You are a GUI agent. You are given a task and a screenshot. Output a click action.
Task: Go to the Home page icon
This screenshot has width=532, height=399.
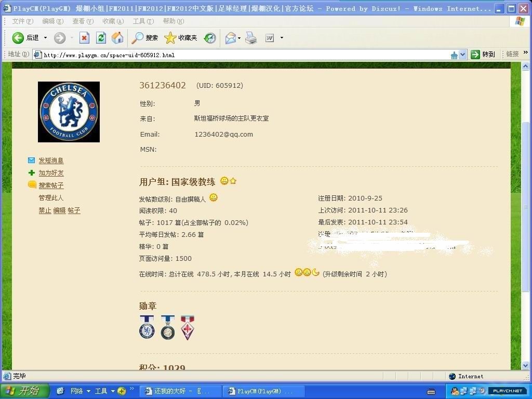pos(118,38)
